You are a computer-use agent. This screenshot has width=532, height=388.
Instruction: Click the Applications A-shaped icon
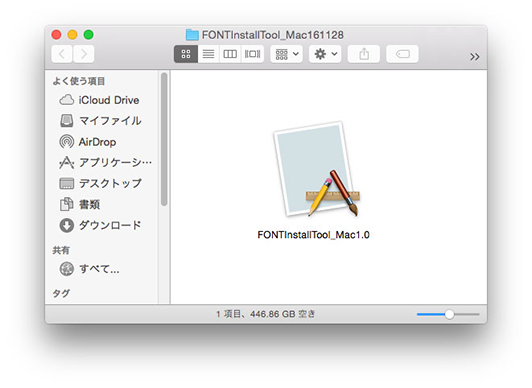(x=66, y=163)
